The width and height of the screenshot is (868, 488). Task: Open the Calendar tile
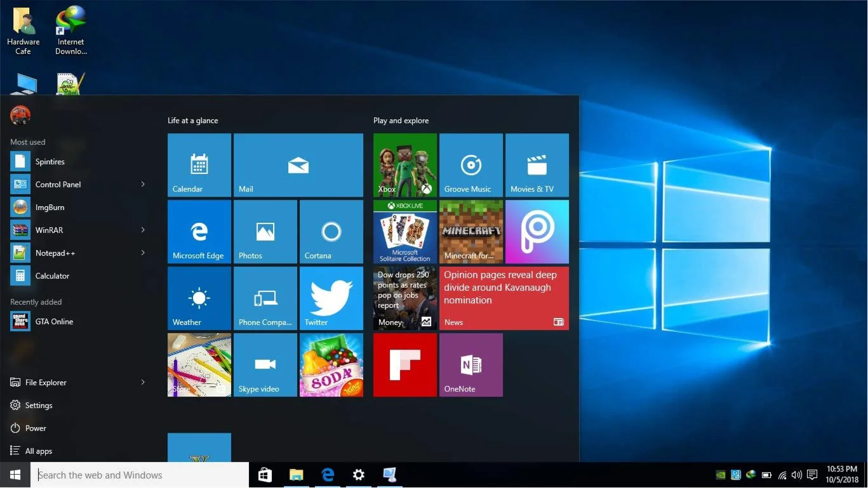point(199,165)
